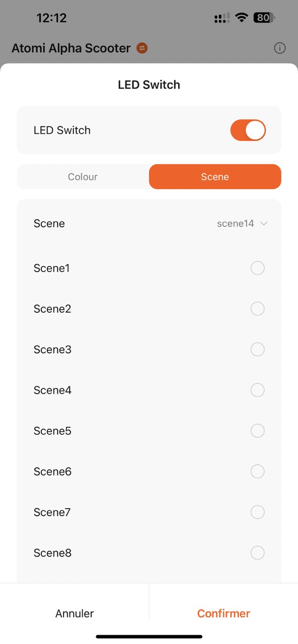298x644 pixels.
Task: Tap the Annuler button
Action: click(74, 613)
